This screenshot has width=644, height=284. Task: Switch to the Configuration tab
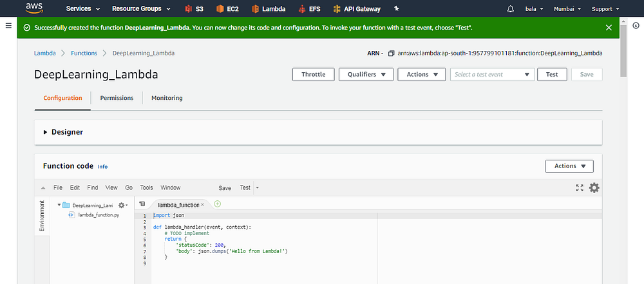(62, 98)
